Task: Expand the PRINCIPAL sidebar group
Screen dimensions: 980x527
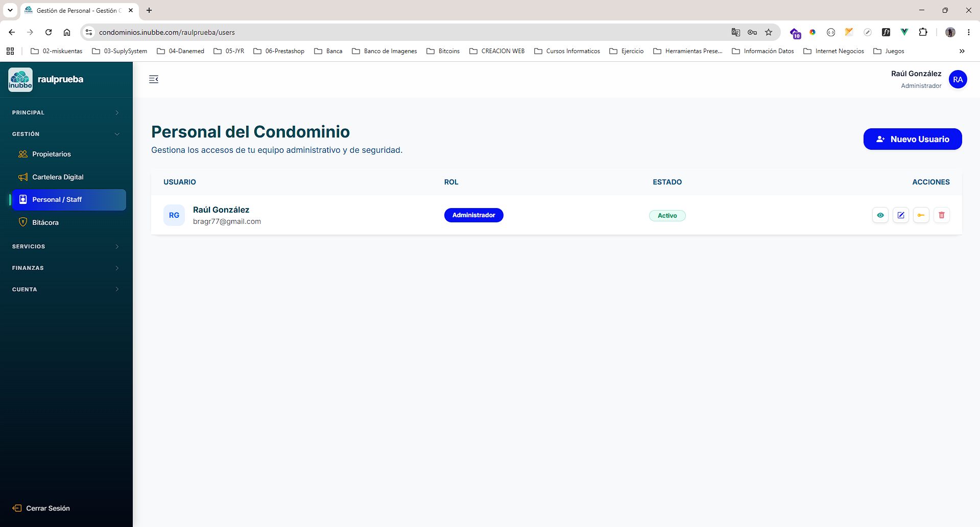Action: tap(66, 112)
